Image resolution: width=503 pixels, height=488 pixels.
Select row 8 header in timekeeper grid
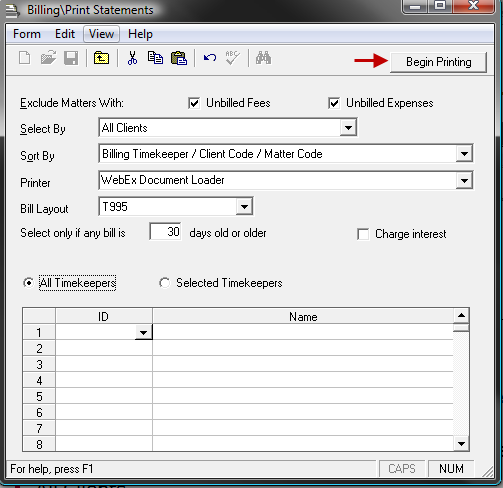click(x=39, y=444)
